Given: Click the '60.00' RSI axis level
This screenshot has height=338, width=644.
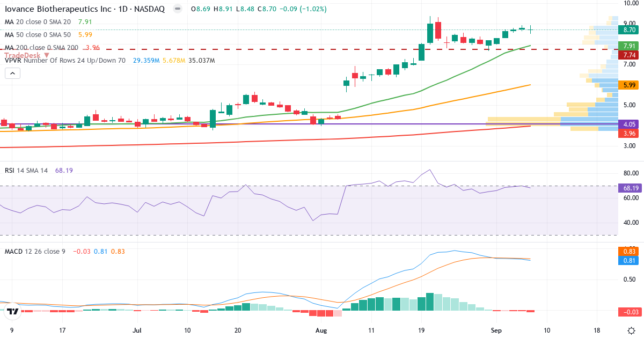Looking at the screenshot, I should tap(631, 198).
